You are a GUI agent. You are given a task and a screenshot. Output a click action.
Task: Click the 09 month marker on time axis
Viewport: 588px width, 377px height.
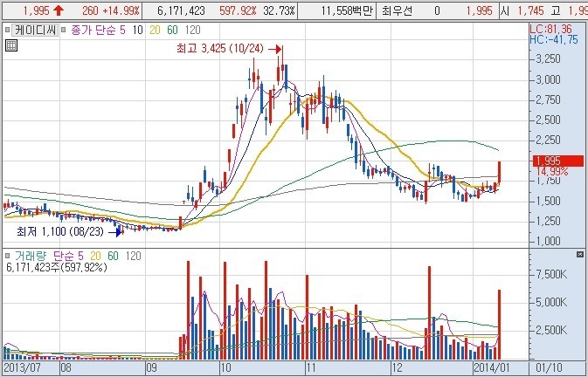point(151,367)
